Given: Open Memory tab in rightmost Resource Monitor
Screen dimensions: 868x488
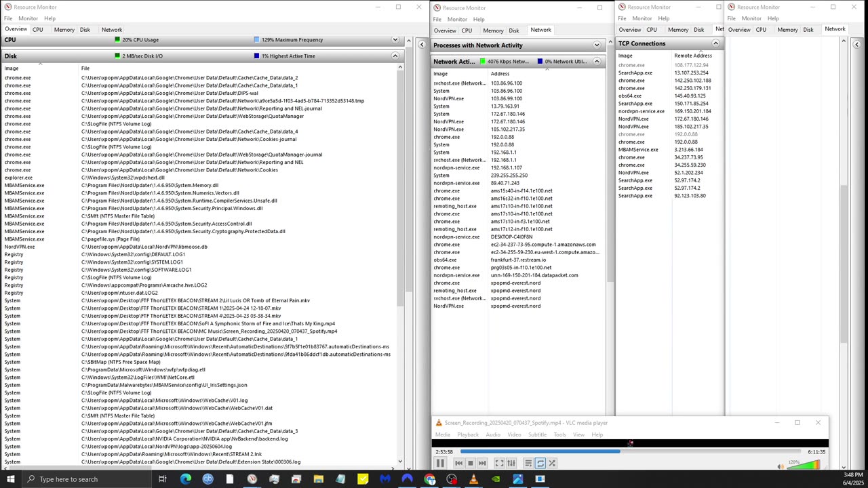Looking at the screenshot, I should (x=787, y=30).
